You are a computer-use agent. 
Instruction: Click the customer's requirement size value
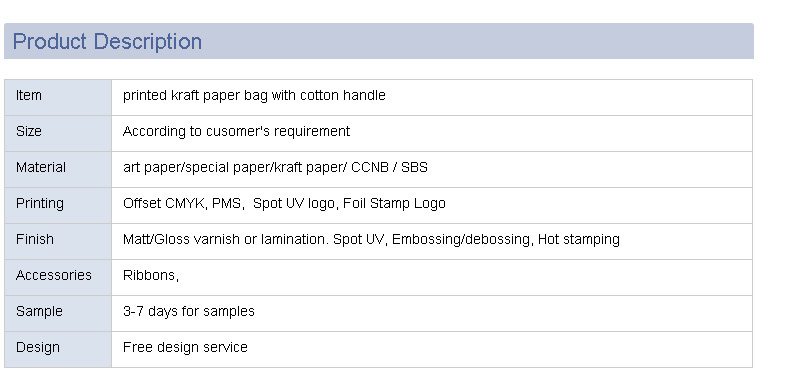click(236, 131)
